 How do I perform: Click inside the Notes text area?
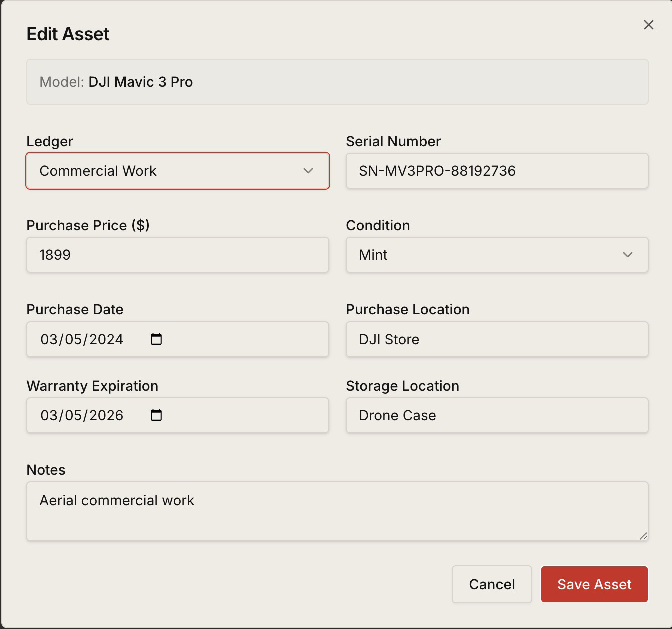[x=338, y=511]
